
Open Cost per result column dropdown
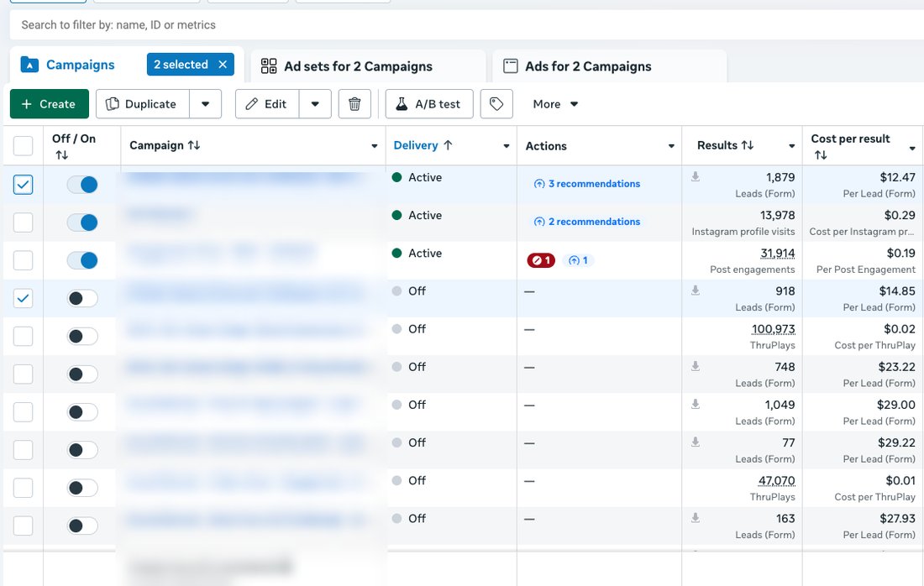tap(912, 149)
